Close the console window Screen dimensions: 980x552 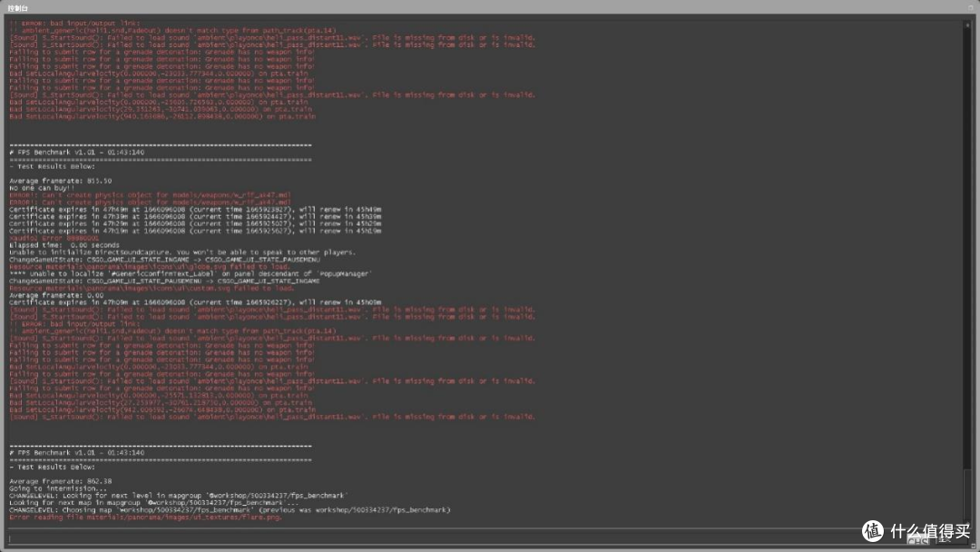971,8
